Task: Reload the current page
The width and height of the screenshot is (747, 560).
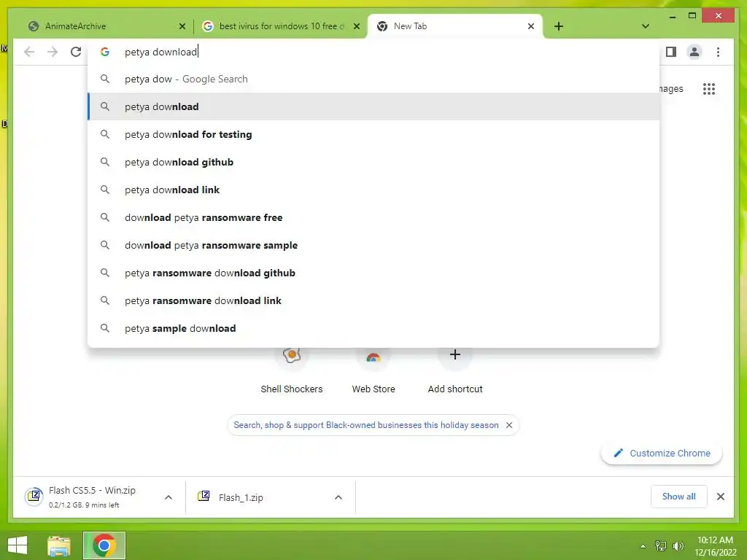Action: [76, 52]
